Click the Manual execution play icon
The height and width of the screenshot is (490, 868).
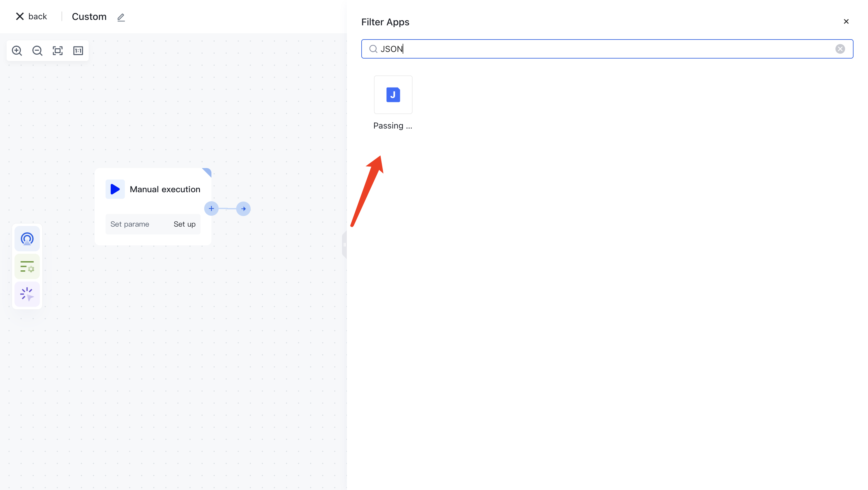(x=115, y=189)
